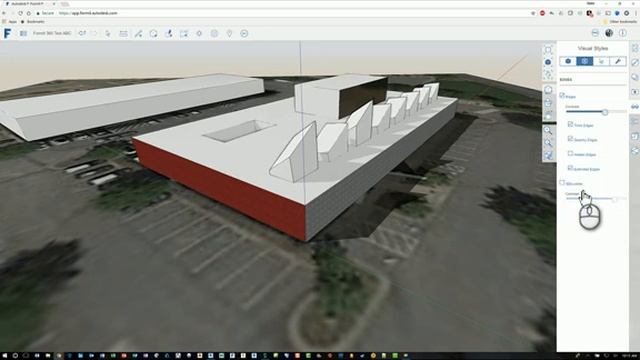The height and width of the screenshot is (360, 640).
Task: Click the undo arrow icon in top toolbar
Action: click(82, 33)
